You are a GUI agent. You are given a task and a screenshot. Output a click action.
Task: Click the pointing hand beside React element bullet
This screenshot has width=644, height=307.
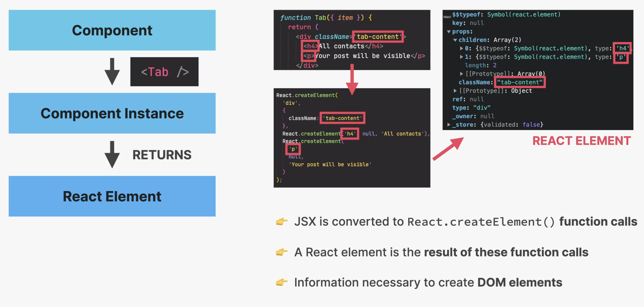[x=282, y=252]
